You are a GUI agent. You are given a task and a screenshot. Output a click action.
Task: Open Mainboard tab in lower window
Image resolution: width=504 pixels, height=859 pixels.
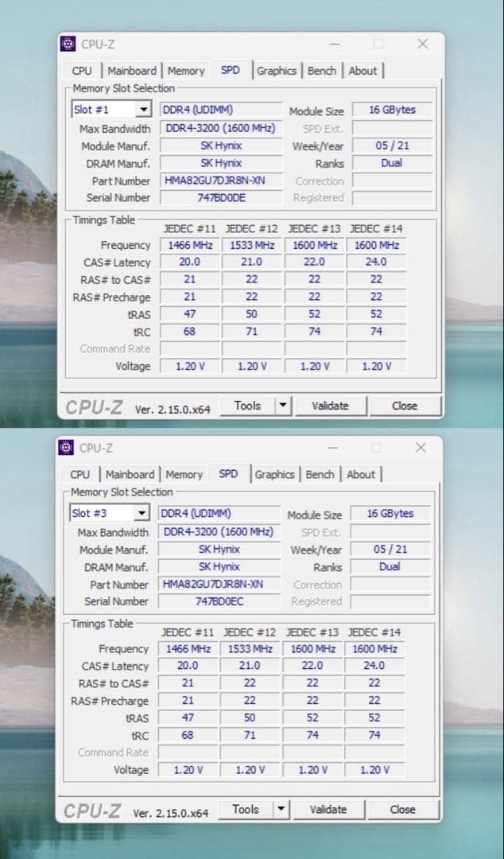130,474
